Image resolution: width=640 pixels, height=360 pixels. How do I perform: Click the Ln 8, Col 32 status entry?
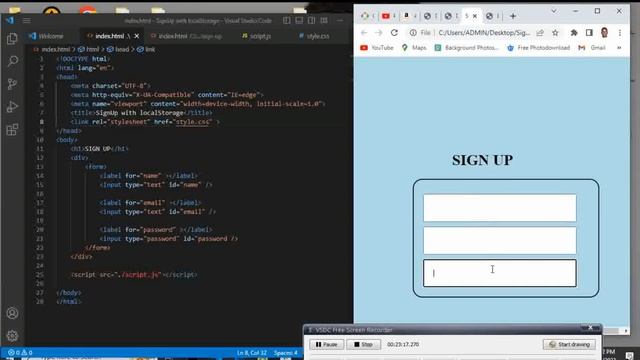pos(251,353)
